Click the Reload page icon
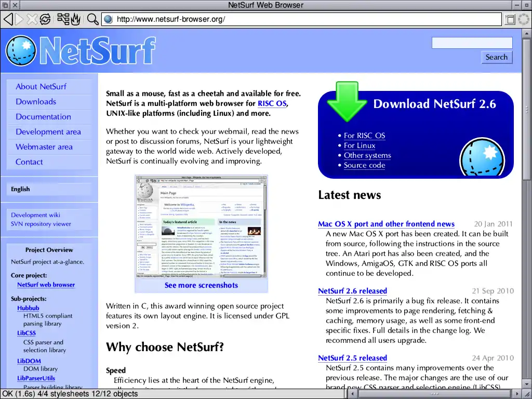Viewport: 532px width, 399px height. [x=45, y=19]
